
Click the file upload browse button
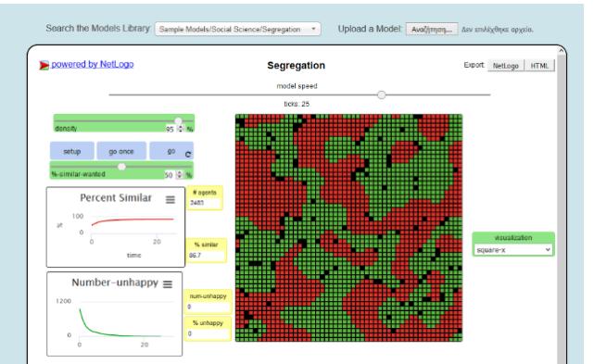coord(432,29)
